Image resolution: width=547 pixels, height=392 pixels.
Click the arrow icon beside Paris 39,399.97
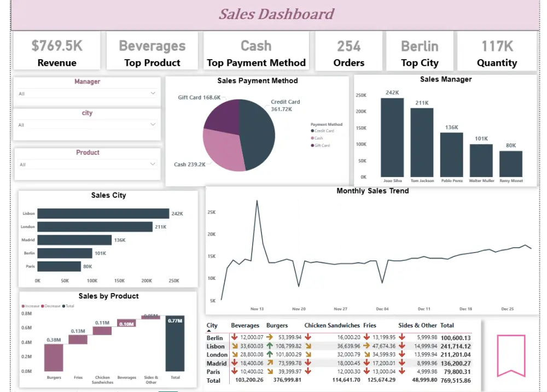coord(270,371)
